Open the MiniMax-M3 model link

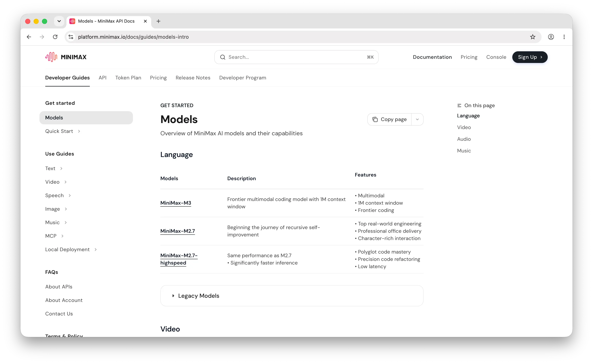176,203
